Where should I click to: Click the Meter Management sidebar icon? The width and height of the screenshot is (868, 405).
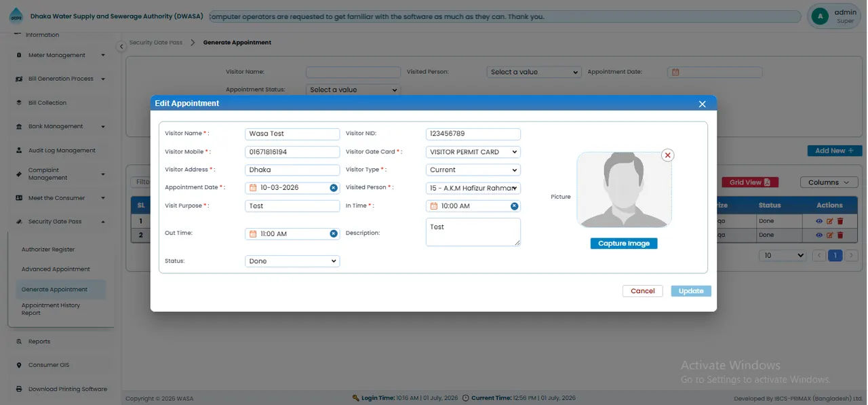19,56
